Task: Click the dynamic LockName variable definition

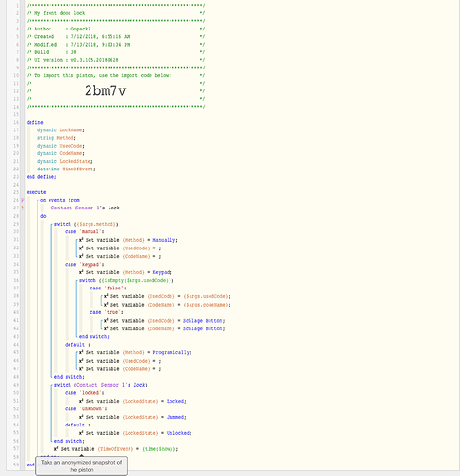Action: click(61, 129)
